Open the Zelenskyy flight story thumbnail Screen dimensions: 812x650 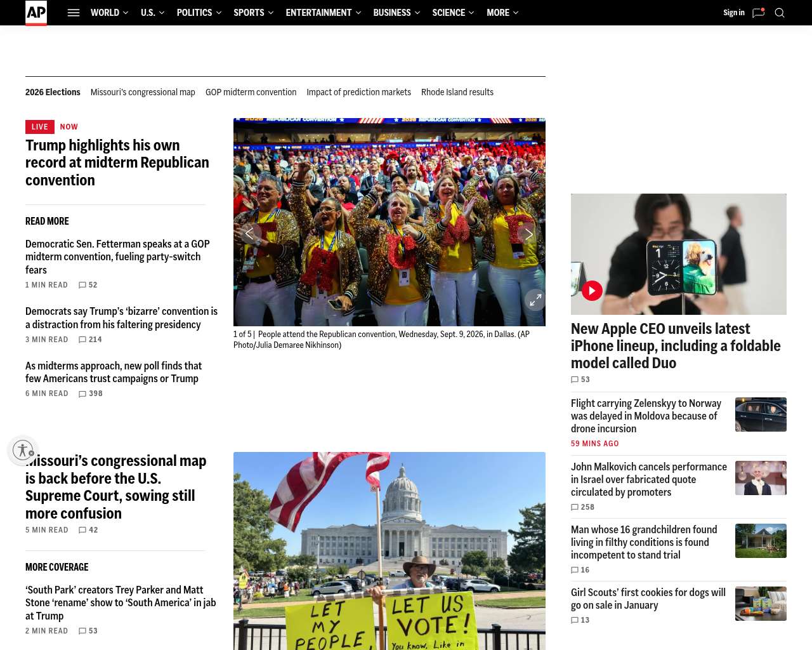761,415
